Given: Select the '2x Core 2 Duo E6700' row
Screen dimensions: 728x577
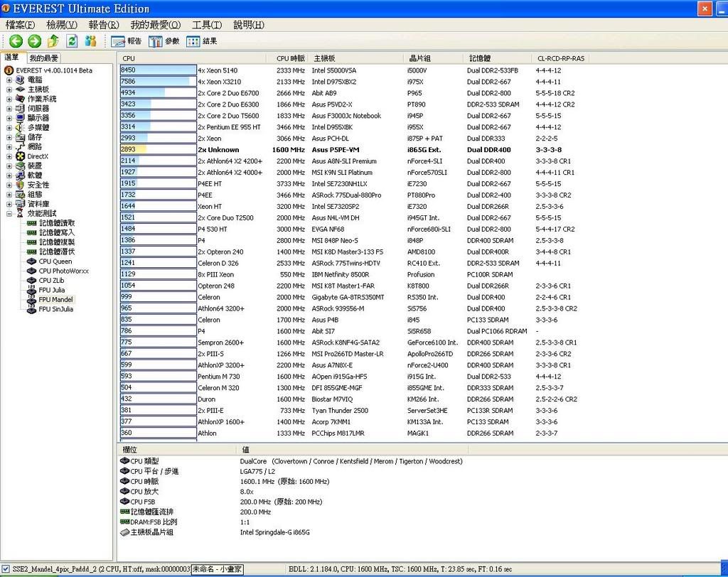Looking at the screenshot, I should coord(348,93).
